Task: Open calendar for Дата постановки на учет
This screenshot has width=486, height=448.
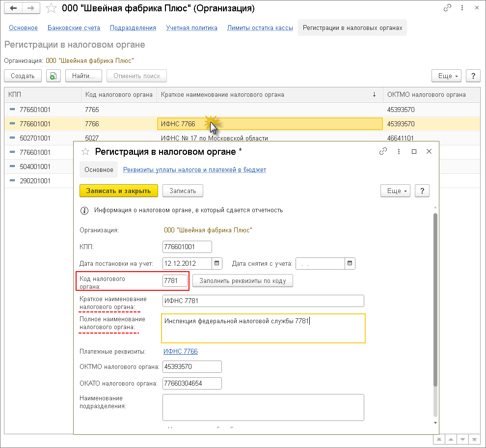Action: pyautogui.click(x=217, y=263)
